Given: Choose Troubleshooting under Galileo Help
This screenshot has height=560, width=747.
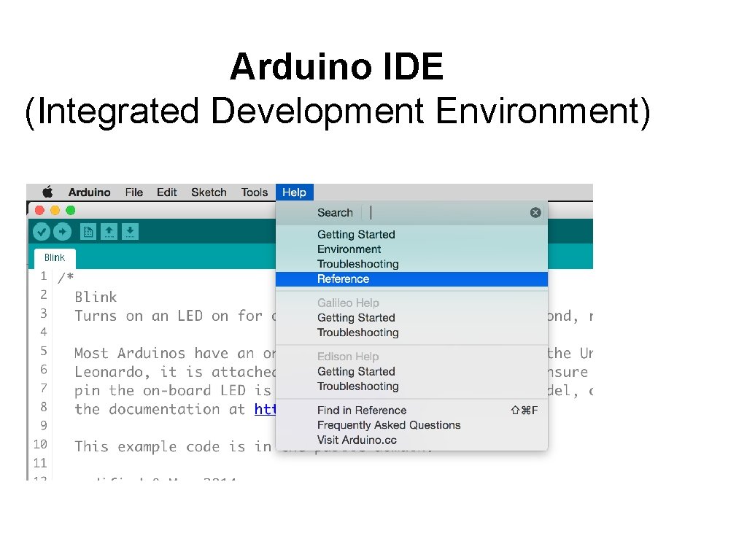Looking at the screenshot, I should click(411, 332).
